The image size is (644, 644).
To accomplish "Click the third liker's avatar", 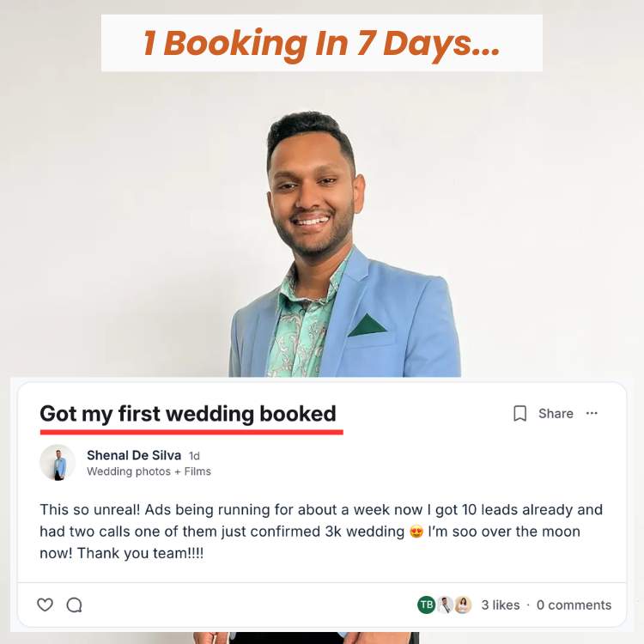I will coord(463,605).
